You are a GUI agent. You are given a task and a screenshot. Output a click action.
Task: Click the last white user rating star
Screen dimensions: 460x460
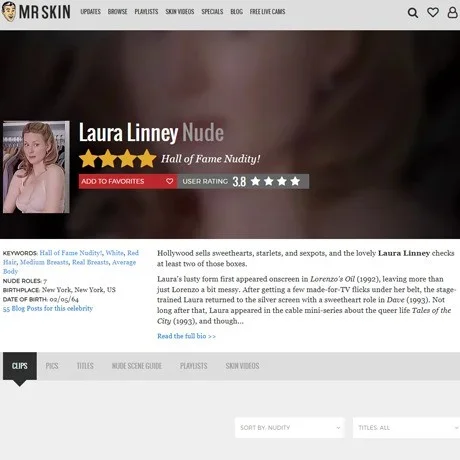click(x=295, y=181)
